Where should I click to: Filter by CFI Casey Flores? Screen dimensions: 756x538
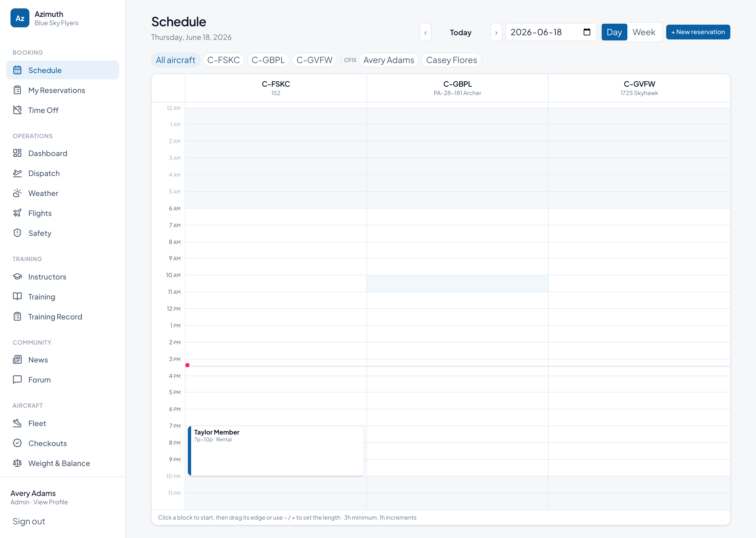(x=451, y=60)
